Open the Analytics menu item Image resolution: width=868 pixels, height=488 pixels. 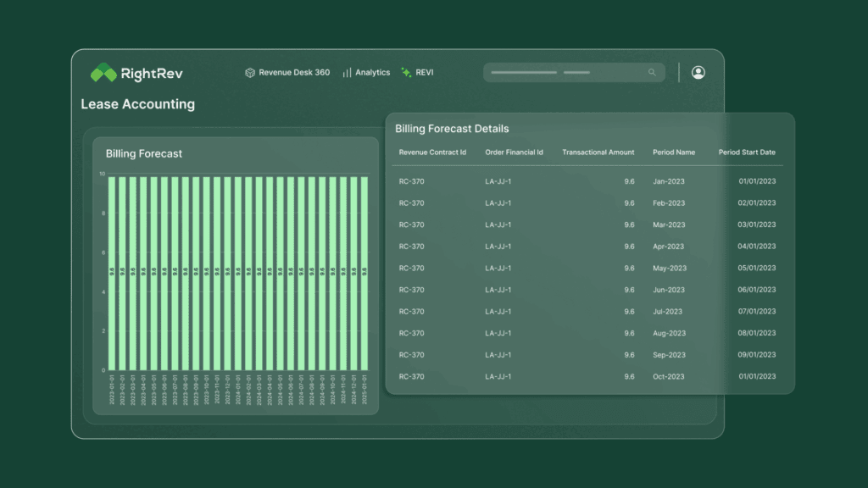372,73
